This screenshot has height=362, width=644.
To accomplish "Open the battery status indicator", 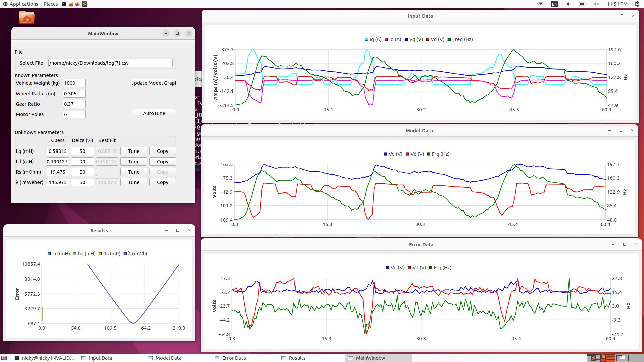I will 582,4.
